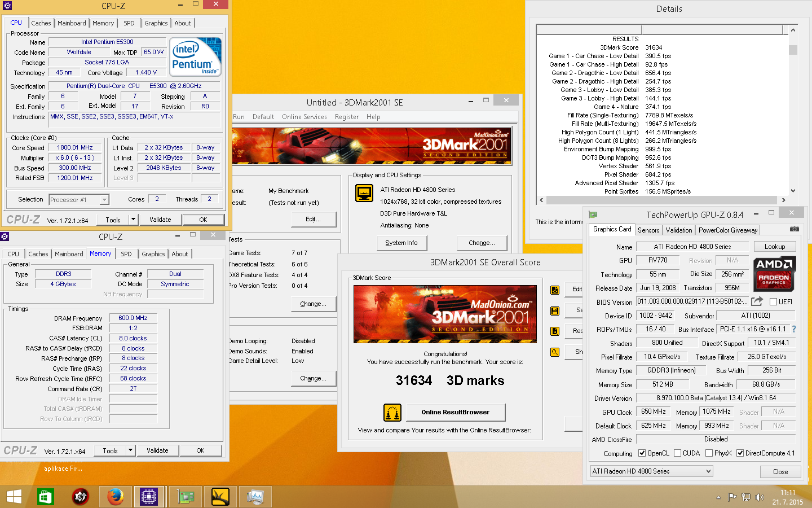The width and height of the screenshot is (812, 508).
Task: Open the Windows Store taskbar icon
Action: [x=45, y=497]
